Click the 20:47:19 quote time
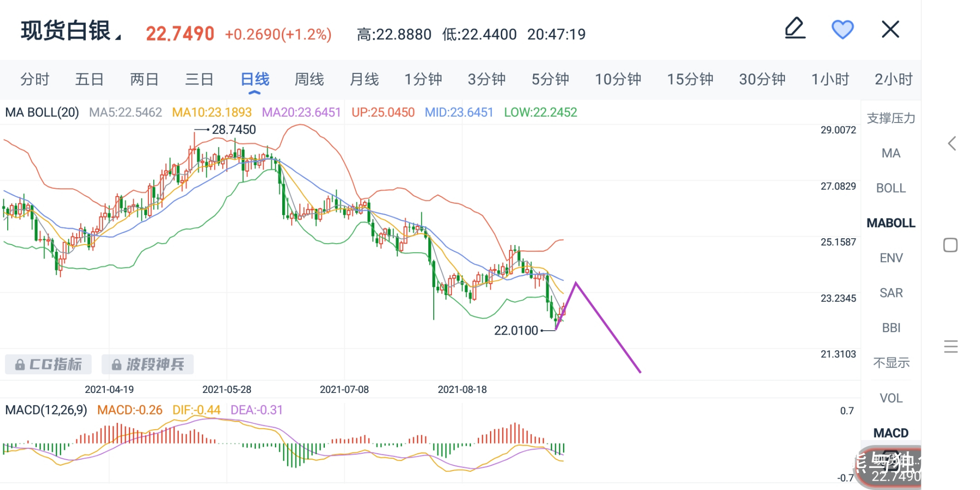This screenshot has width=980, height=490. [557, 34]
